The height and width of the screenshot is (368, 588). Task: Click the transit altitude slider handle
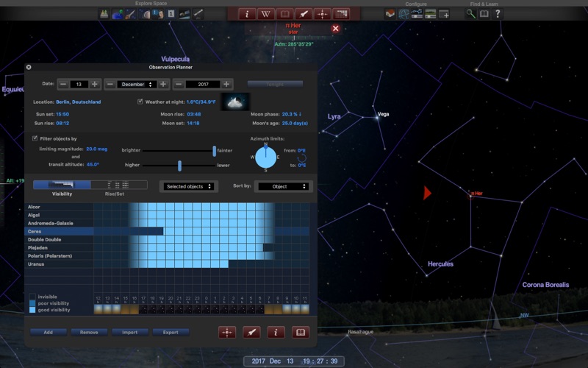179,165
